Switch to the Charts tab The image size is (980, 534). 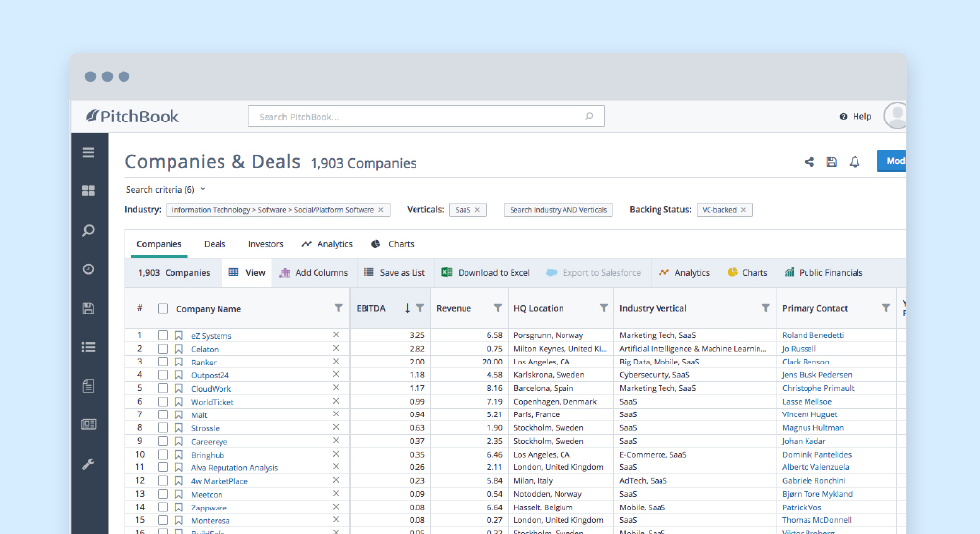click(393, 244)
